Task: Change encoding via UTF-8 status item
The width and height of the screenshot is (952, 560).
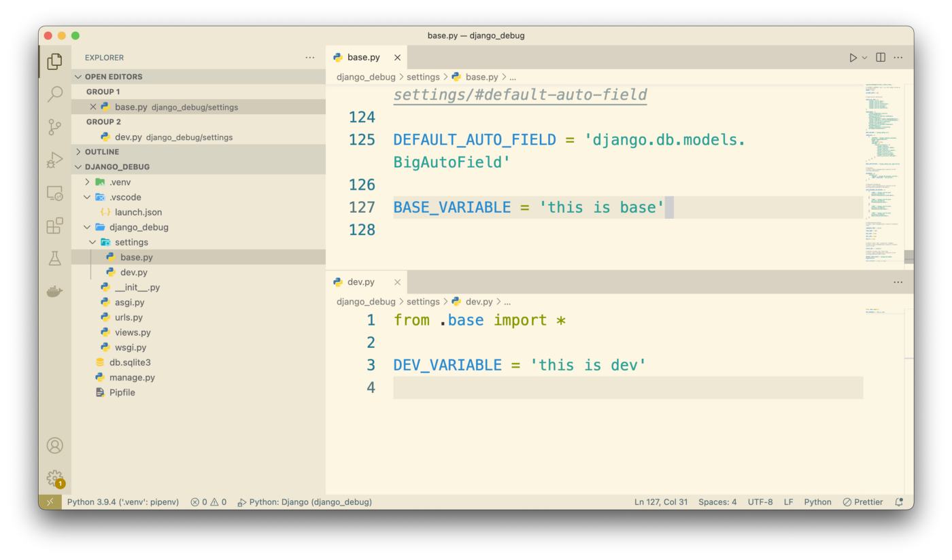Action: [x=760, y=502]
